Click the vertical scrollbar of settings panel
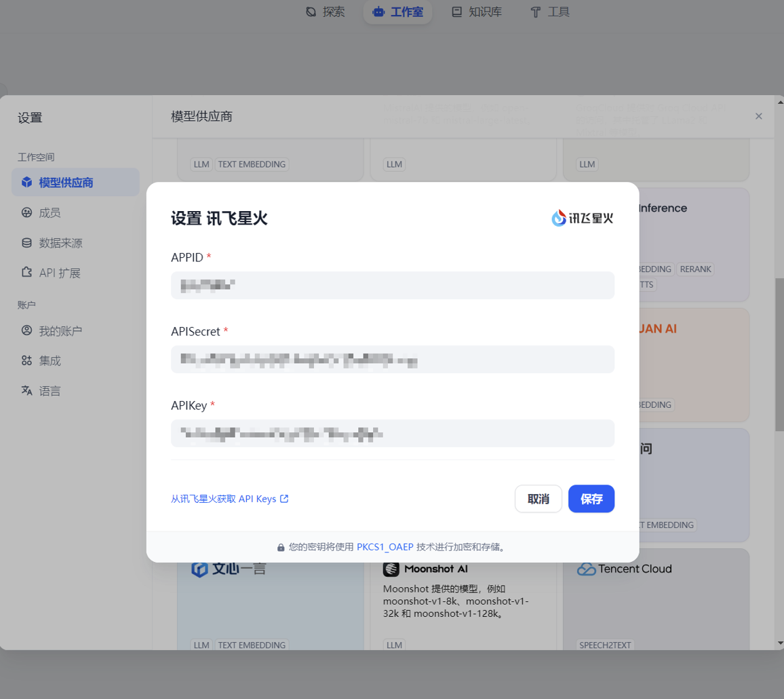 [x=779, y=354]
